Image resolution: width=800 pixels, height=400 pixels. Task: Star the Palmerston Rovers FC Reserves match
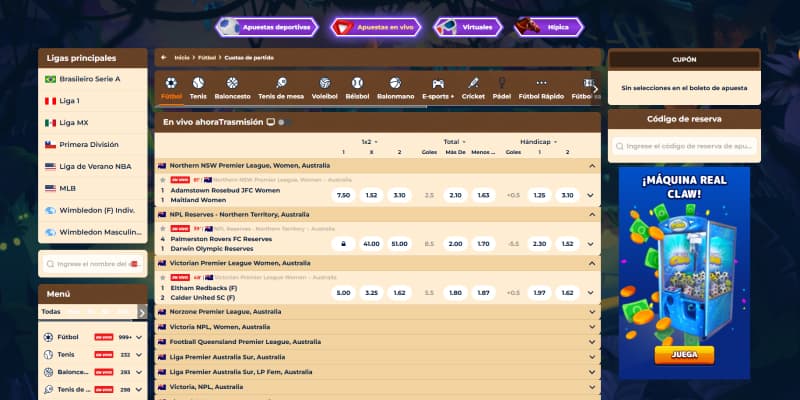click(163, 228)
